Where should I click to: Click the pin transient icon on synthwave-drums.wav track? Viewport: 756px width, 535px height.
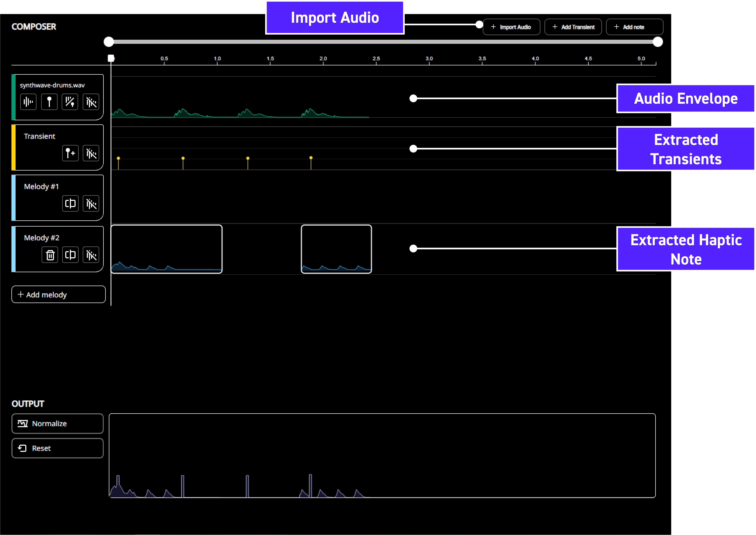49,102
